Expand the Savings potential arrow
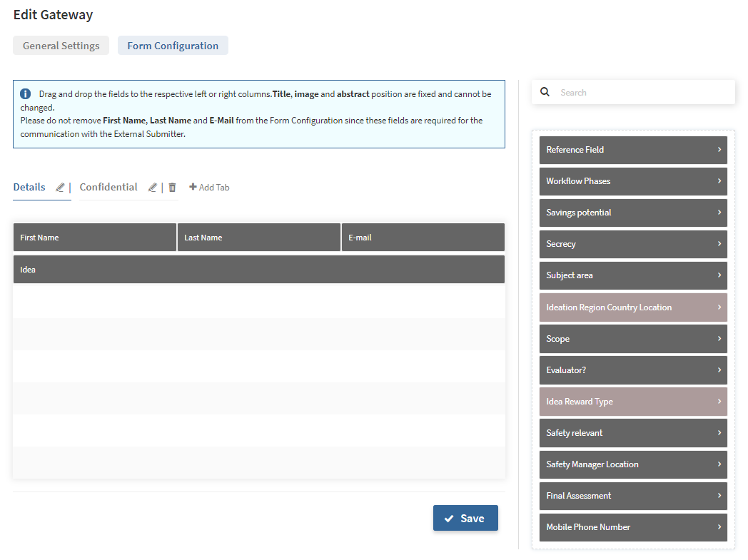Screen dimensions: 748x560 [719, 213]
